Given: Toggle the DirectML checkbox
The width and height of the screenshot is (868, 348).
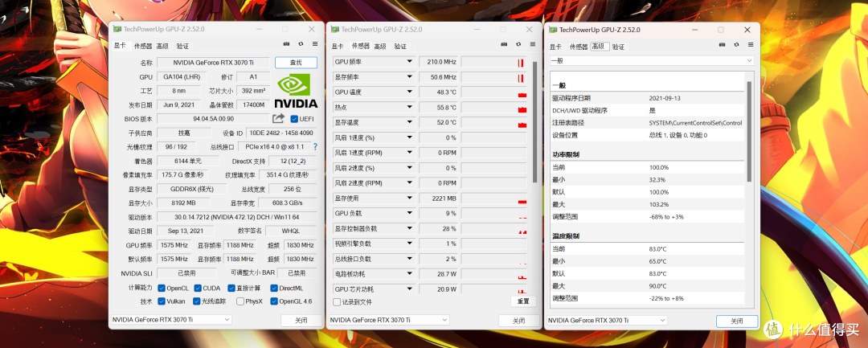Looking at the screenshot, I should [274, 289].
